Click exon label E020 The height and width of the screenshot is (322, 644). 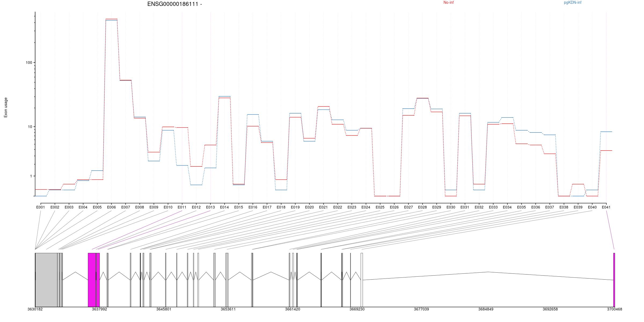tap(309, 207)
